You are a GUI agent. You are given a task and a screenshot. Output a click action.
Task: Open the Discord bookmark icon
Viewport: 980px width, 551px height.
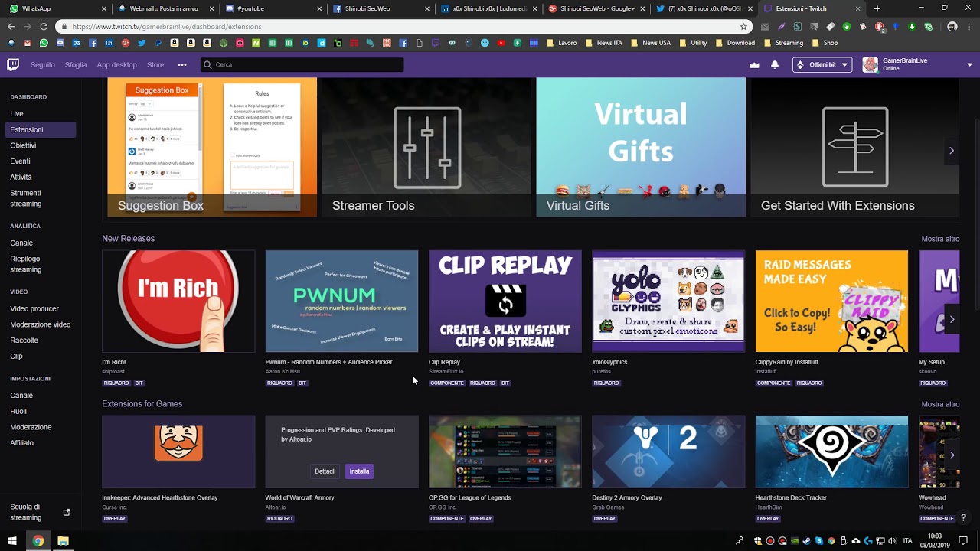pyautogui.click(x=60, y=43)
